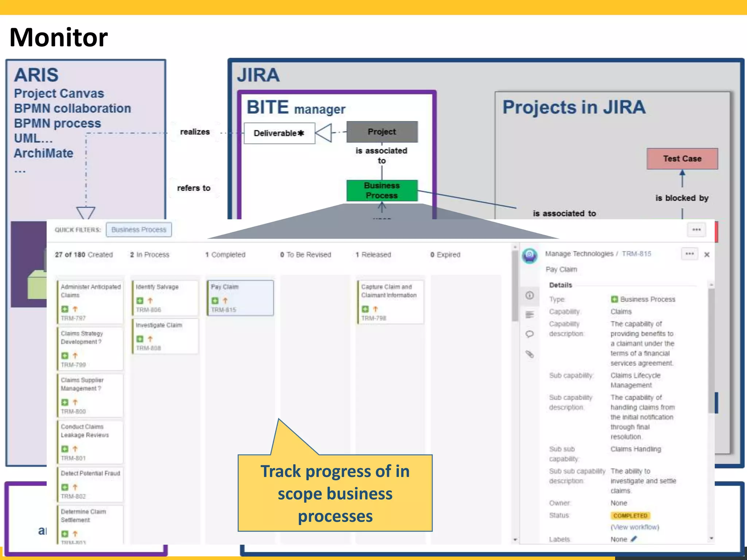Click Business Process type icon in Details
This screenshot has height=560, width=747.
pyautogui.click(x=615, y=299)
